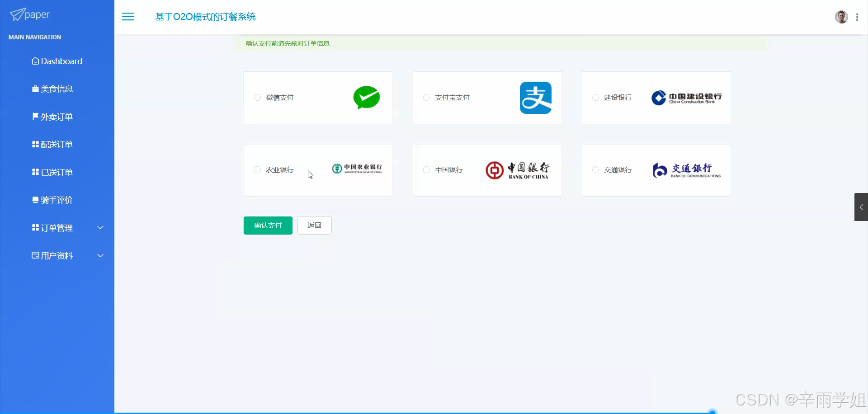Image resolution: width=868 pixels, height=414 pixels.
Task: Click the 美食信息 briefcase icon
Action: pos(35,89)
